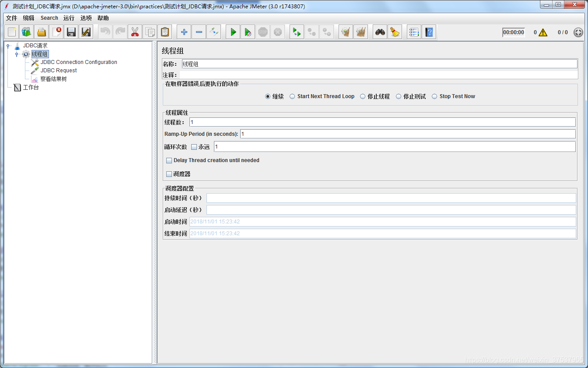The width and height of the screenshot is (588, 368).
Task: Start the test with the green play icon
Action: point(233,32)
